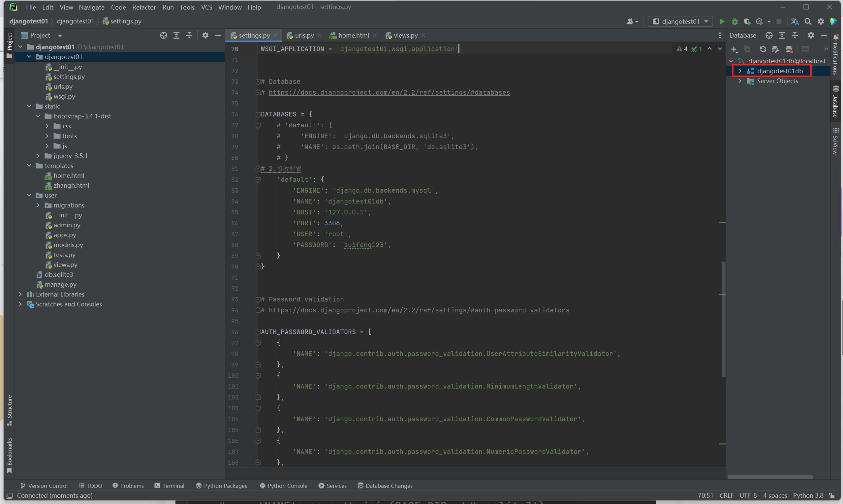Open the Terminal tool window

pos(170,486)
